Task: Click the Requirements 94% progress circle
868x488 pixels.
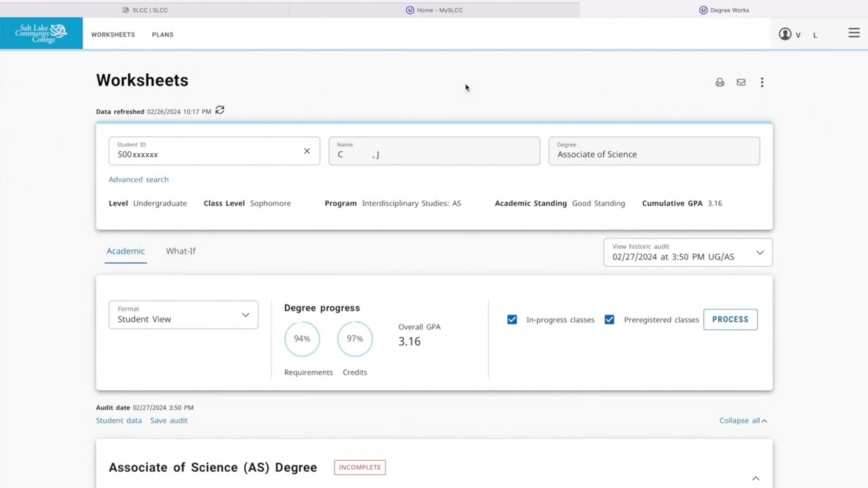Action: (x=302, y=339)
